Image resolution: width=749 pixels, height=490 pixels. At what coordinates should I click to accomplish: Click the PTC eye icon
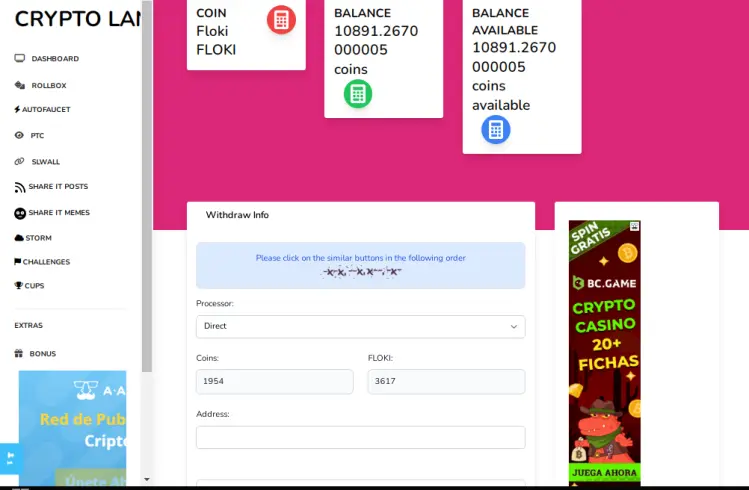pyautogui.click(x=19, y=135)
